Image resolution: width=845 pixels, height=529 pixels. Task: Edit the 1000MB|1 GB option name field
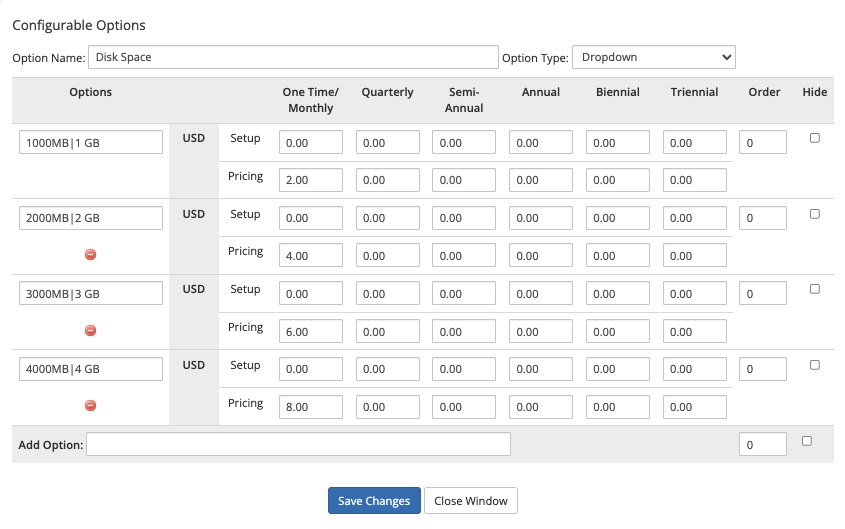click(x=91, y=142)
